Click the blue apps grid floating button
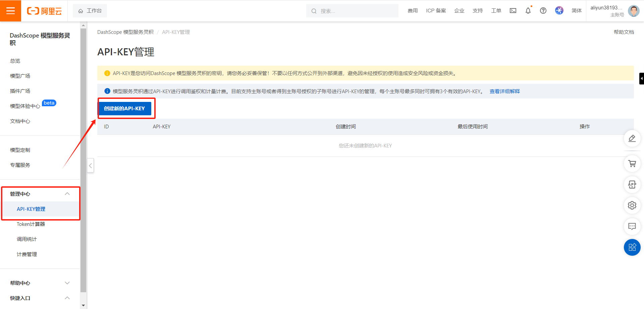 click(x=632, y=247)
